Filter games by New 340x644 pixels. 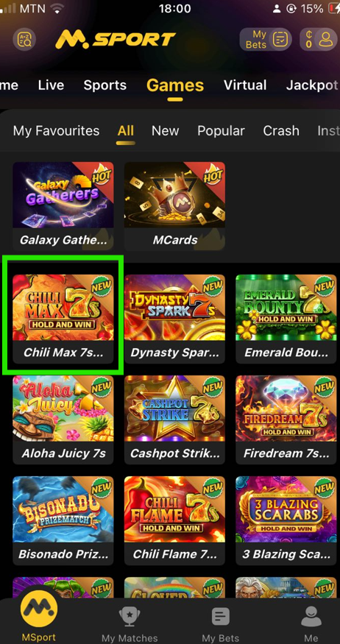[x=165, y=130]
